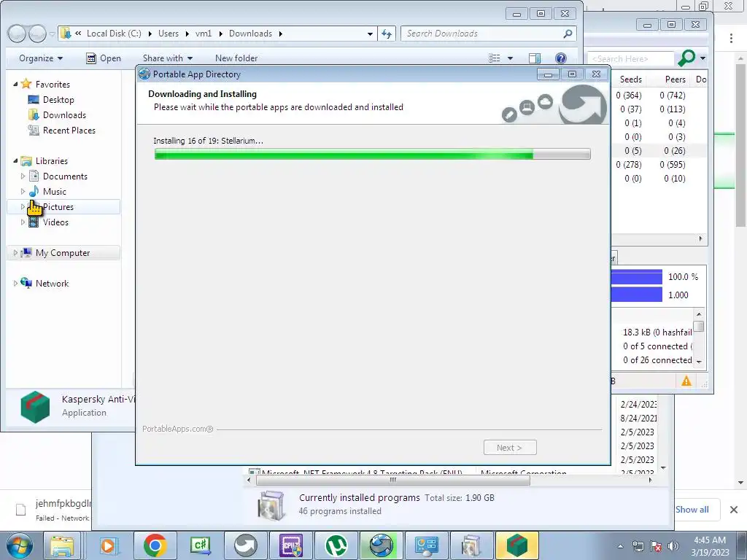Click the uTorrent taskbar icon
This screenshot has width=747, height=560.
336,545
